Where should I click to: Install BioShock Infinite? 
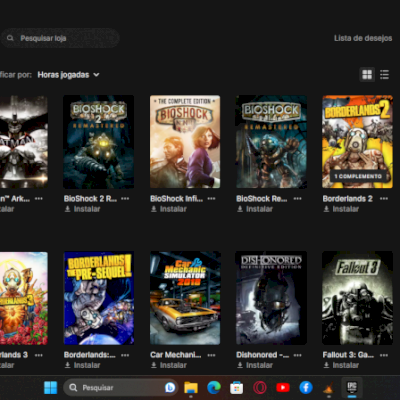pyautogui.click(x=168, y=209)
